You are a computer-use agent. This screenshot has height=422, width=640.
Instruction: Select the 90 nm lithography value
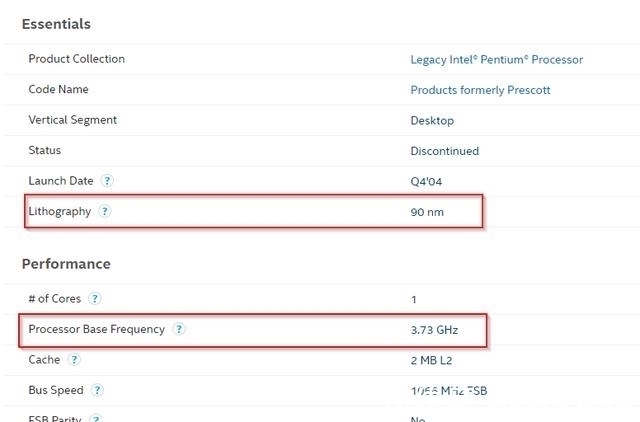[x=426, y=212]
